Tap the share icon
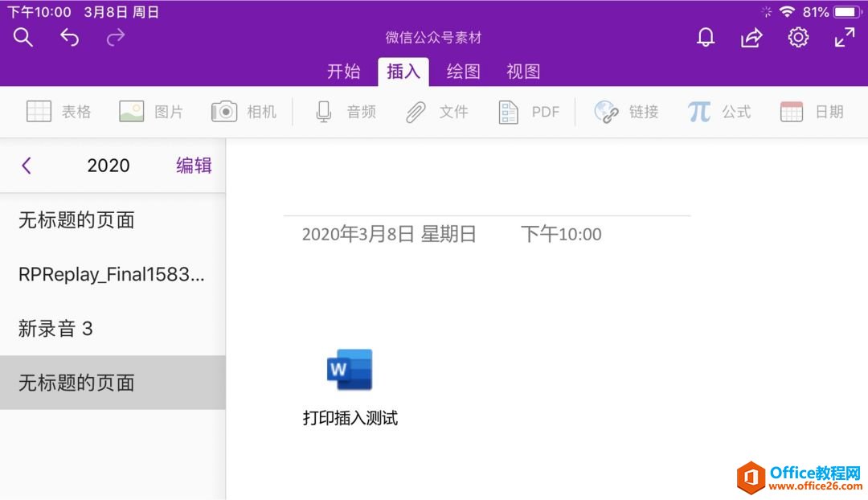Image resolution: width=868 pixels, height=500 pixels. (x=751, y=38)
